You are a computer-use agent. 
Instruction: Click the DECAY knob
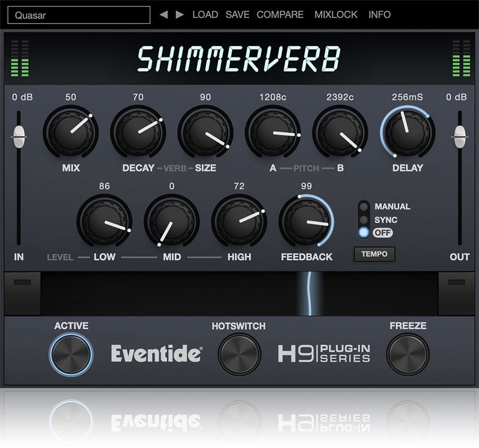[x=138, y=132]
